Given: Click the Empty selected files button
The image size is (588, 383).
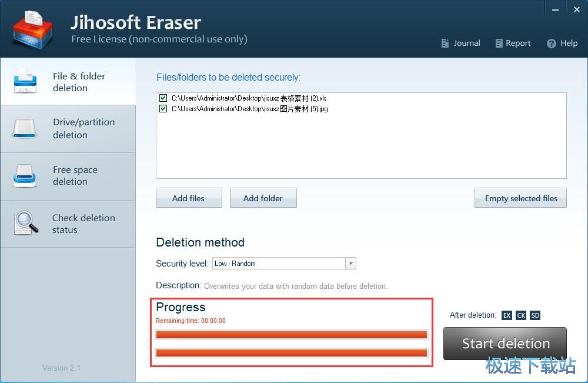Looking at the screenshot, I should 520,198.
